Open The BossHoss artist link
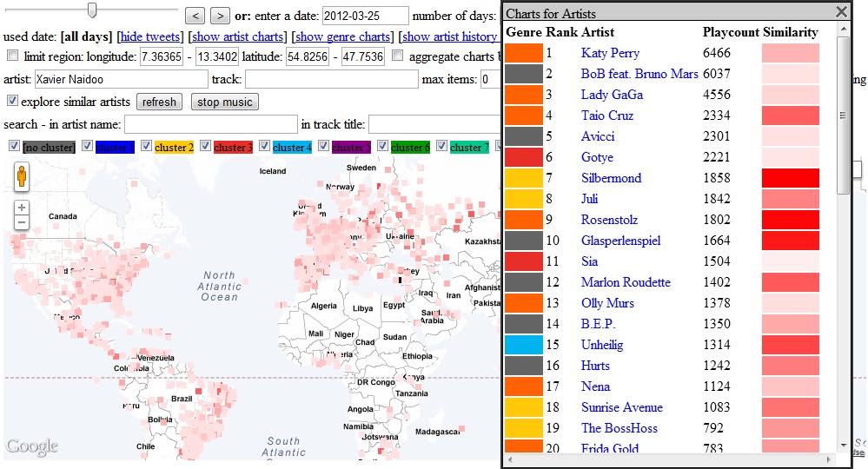 [x=620, y=428]
